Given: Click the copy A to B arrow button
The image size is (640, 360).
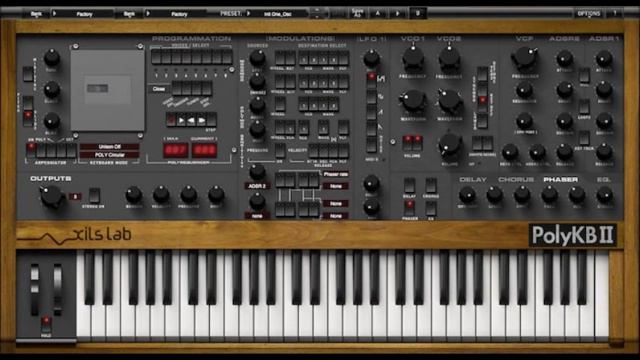Looking at the screenshot, I should pyautogui.click(x=397, y=13).
